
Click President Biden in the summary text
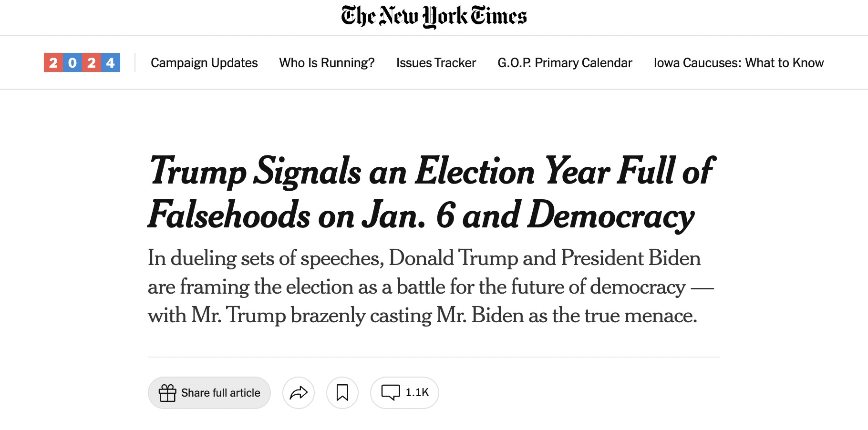click(630, 258)
